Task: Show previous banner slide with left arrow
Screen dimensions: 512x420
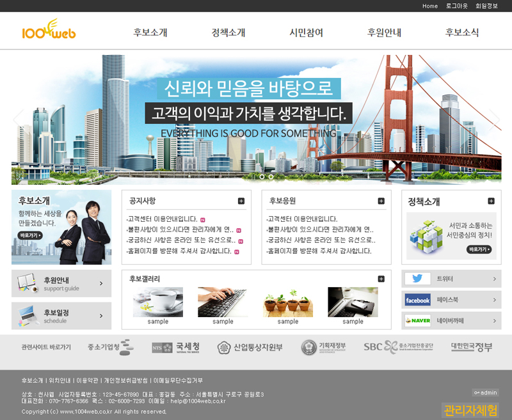Action: [x=19, y=118]
